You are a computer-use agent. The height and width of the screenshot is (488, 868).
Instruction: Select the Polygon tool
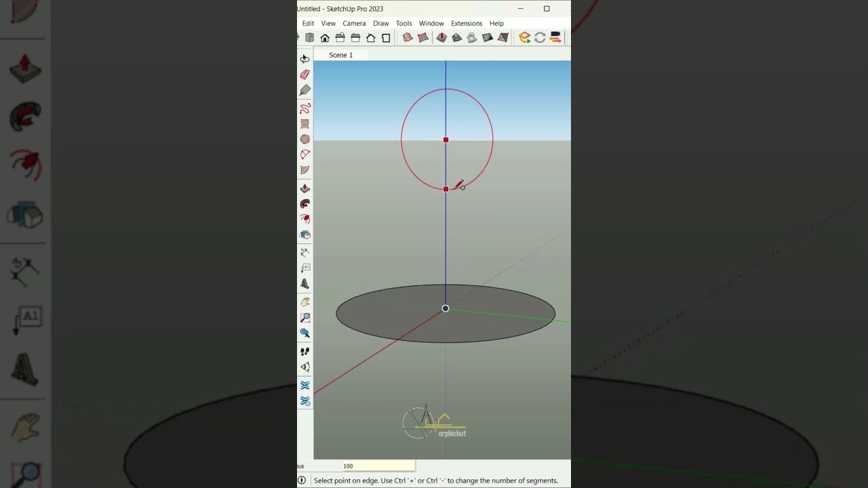[304, 139]
